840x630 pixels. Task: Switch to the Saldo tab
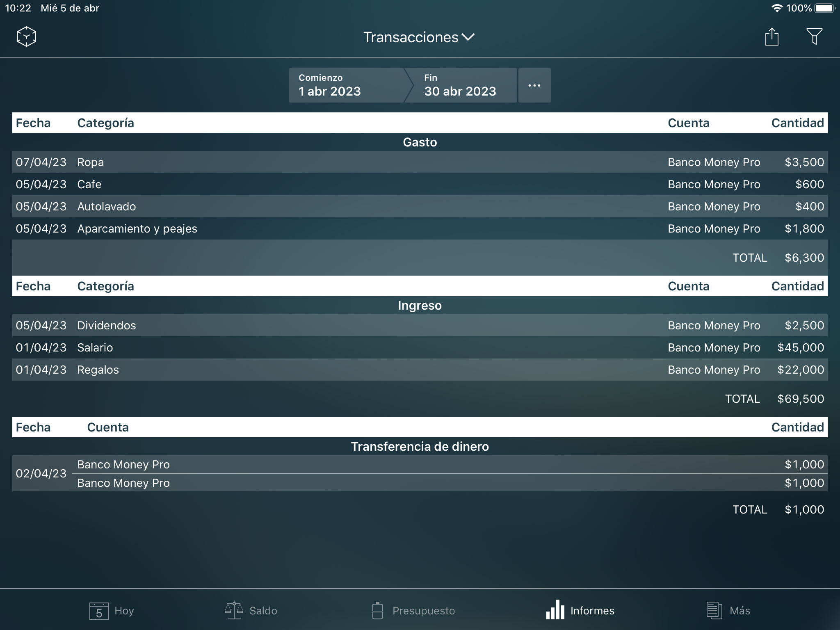pyautogui.click(x=250, y=610)
